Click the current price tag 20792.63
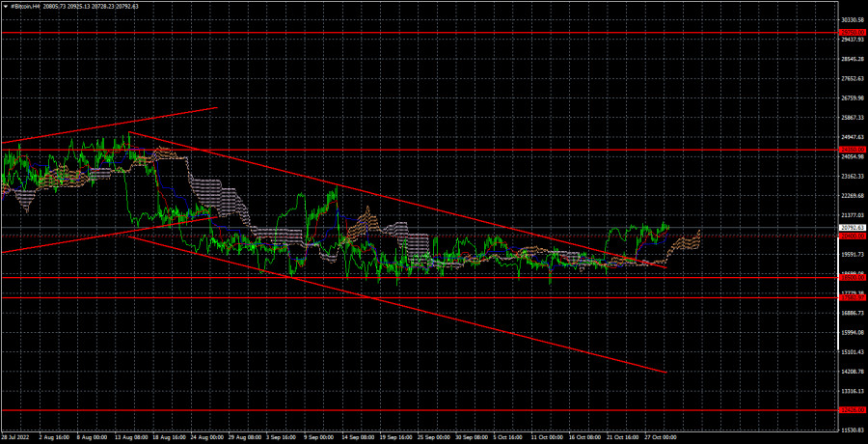 tap(852, 227)
